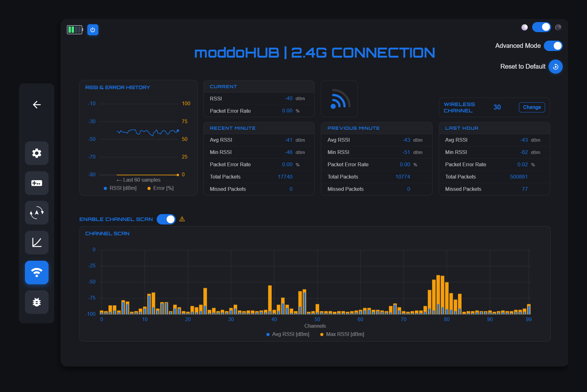Click the current RSSI value -40
587x392 pixels.
coord(288,98)
